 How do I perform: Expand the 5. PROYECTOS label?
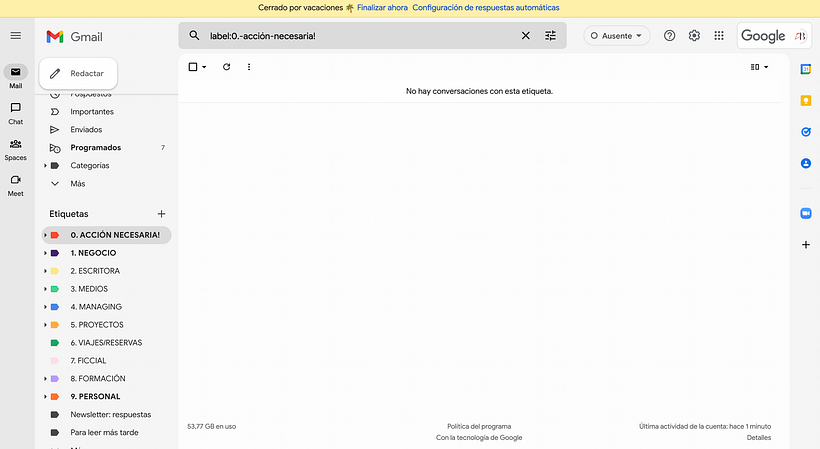pyautogui.click(x=45, y=325)
